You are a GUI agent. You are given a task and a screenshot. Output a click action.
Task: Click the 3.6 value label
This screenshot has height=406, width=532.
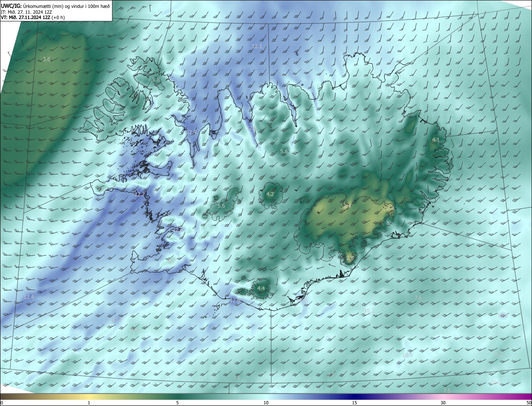pos(47,59)
